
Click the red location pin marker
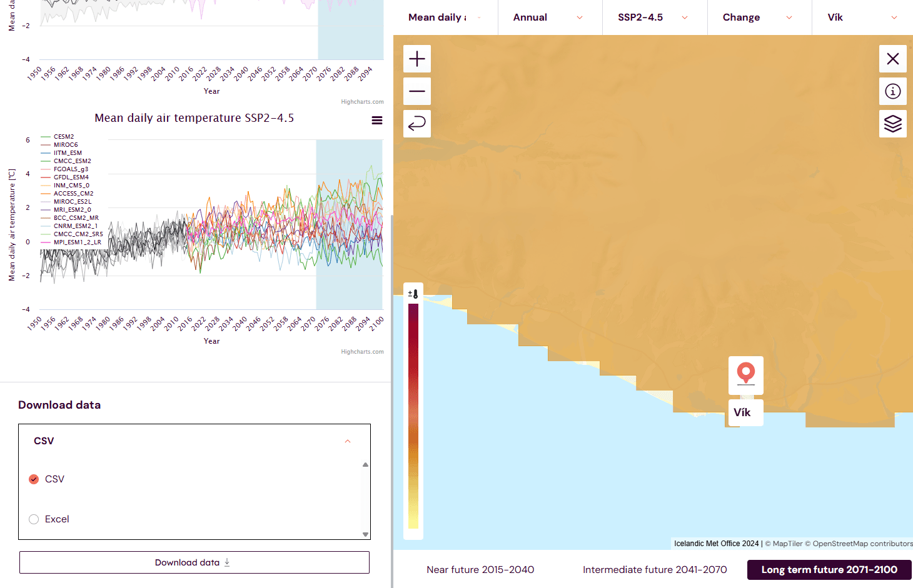(745, 373)
